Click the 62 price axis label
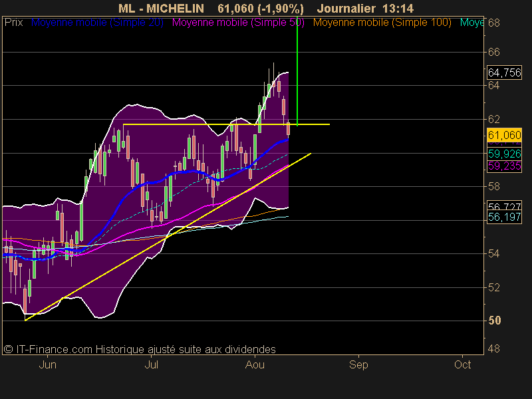The height and width of the screenshot is (399, 532). [x=494, y=120]
